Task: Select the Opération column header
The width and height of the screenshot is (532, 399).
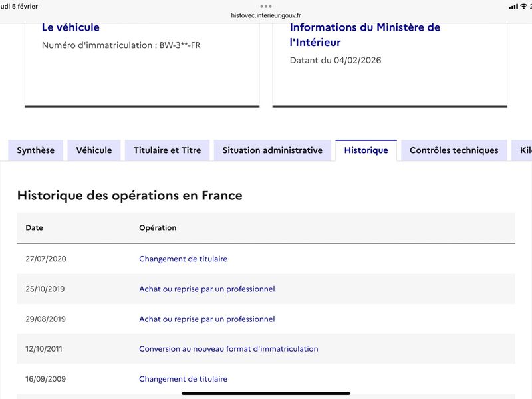Action: coord(158,227)
